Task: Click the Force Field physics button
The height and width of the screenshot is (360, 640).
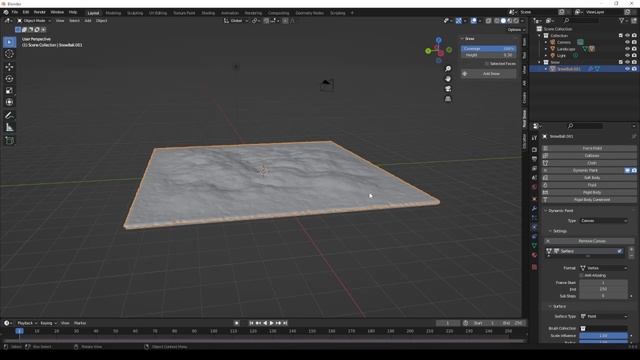Action: 588,148
